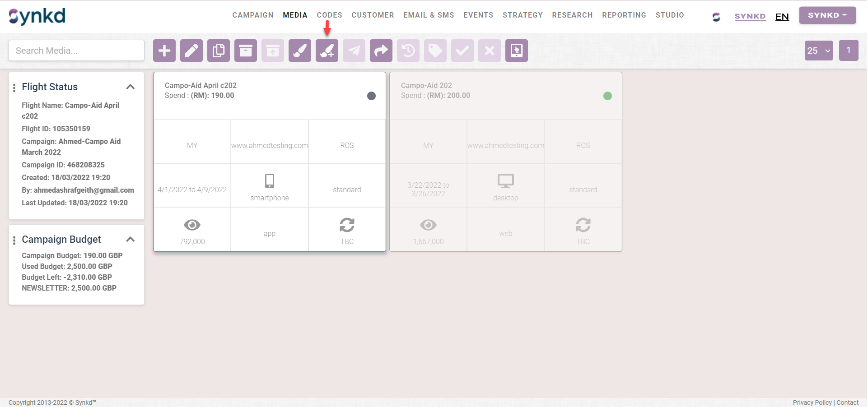The width and height of the screenshot is (868, 407).
Task: Collapse the Flight Status panel
Action: pyautogui.click(x=131, y=87)
